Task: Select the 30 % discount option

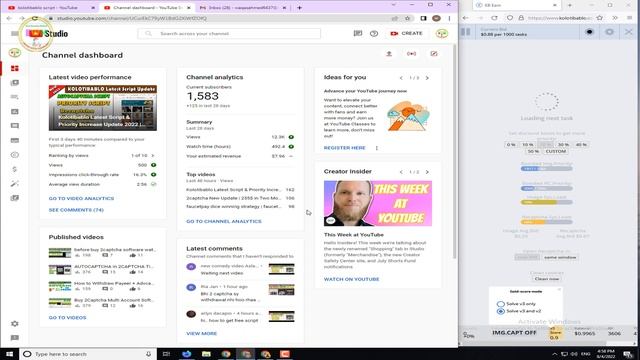Action: (x=563, y=144)
